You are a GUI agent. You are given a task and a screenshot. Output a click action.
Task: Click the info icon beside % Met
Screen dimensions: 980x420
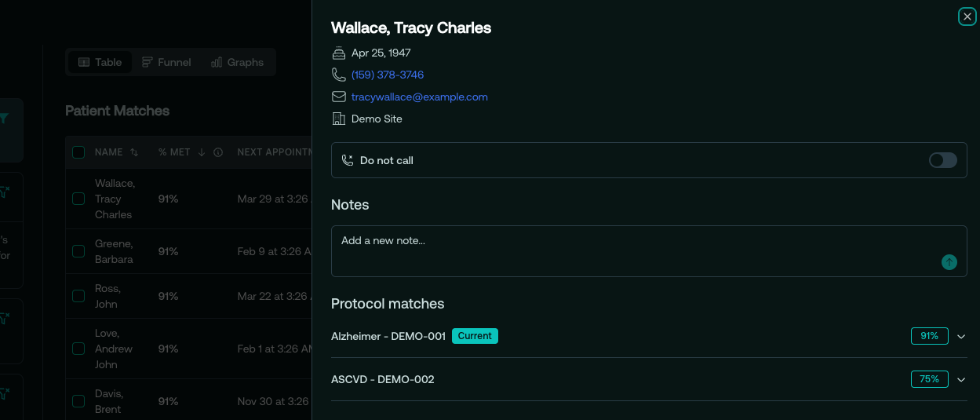[218, 152]
